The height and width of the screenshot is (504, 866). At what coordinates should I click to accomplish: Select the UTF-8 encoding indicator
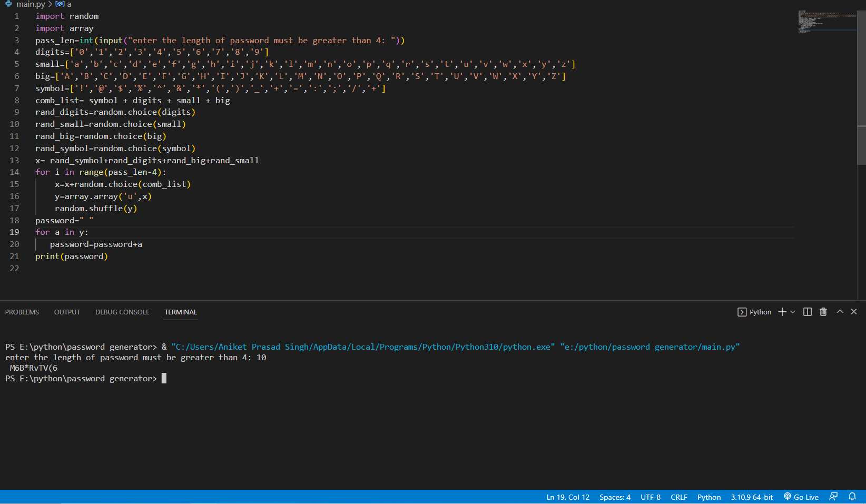[651, 497]
